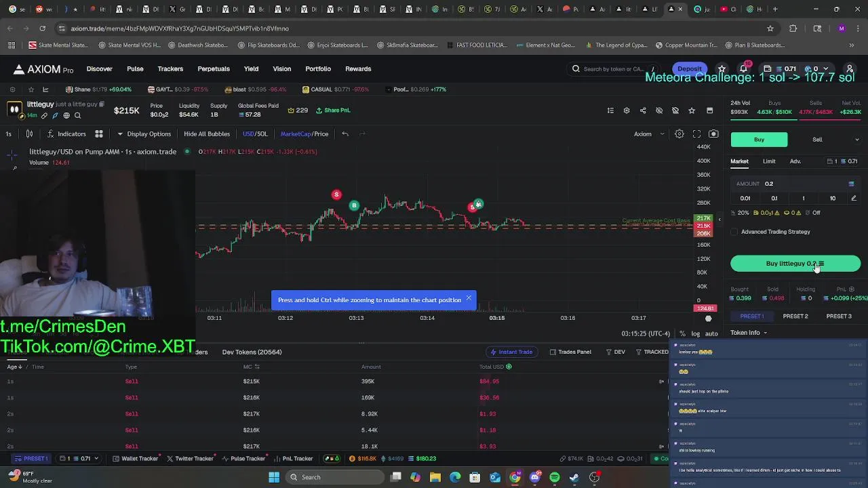Open the token website globe icon
The height and width of the screenshot is (488, 868).
coord(66,116)
